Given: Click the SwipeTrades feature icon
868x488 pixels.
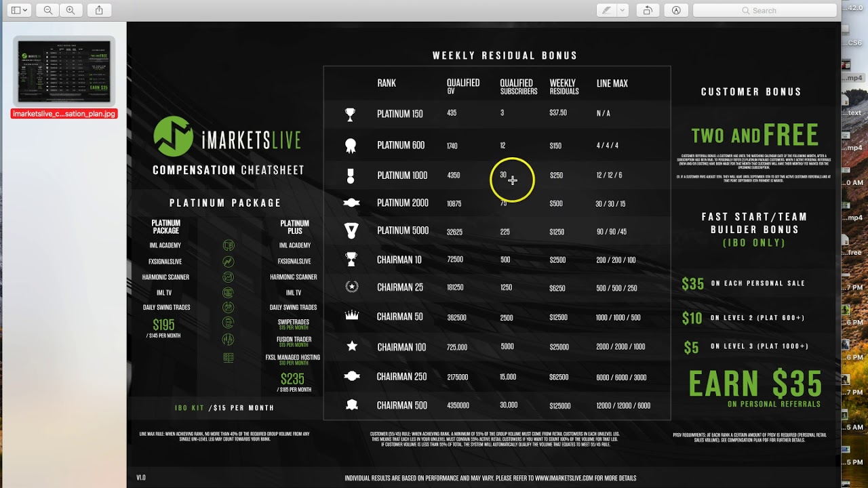Looking at the screenshot, I should coord(229,323).
